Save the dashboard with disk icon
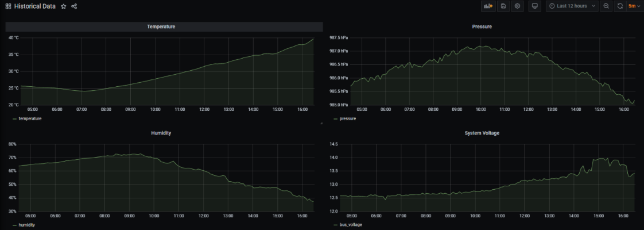Screen dimensions: 644x230 (x=503, y=6)
